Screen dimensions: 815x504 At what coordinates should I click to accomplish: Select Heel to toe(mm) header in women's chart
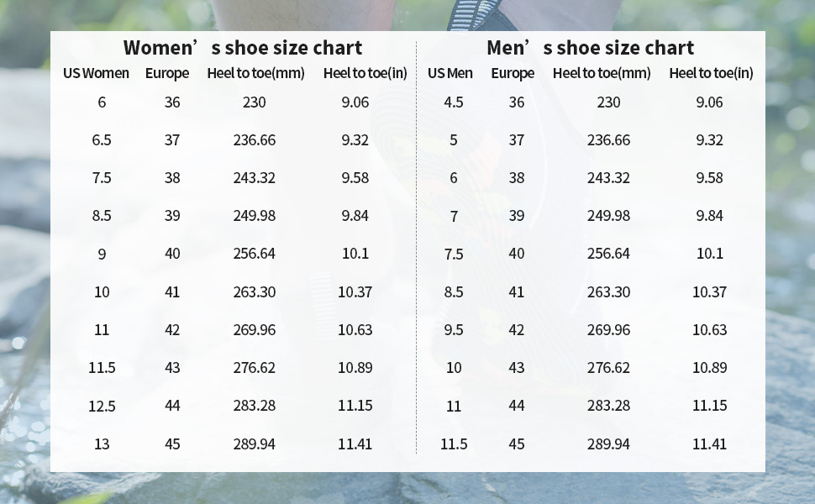(x=254, y=73)
